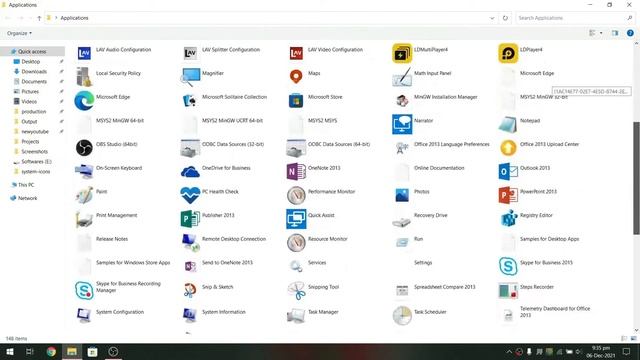Select the Steps Recorder icon
Image resolution: width=640 pixels, height=360 pixels.
(508, 290)
